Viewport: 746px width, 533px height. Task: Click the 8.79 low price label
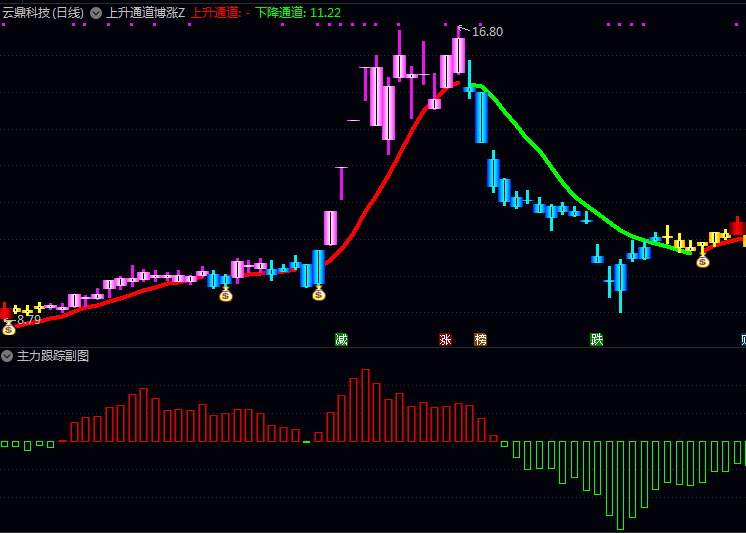29,320
